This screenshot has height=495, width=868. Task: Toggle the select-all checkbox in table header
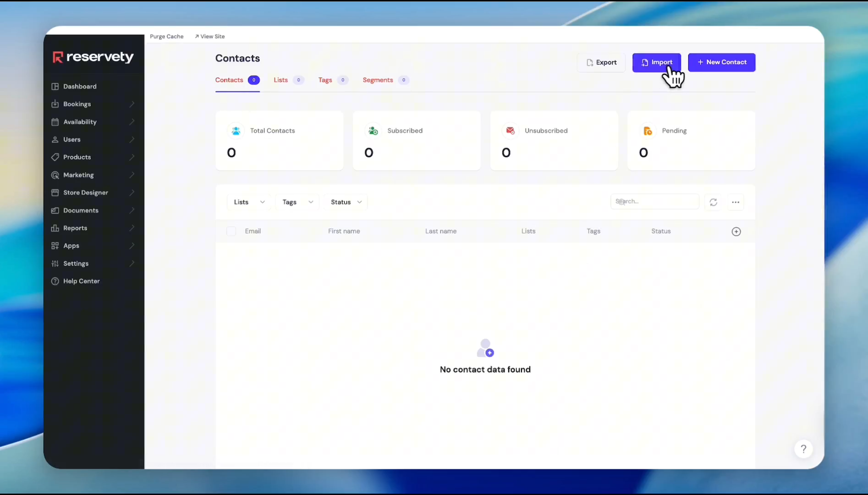click(231, 231)
